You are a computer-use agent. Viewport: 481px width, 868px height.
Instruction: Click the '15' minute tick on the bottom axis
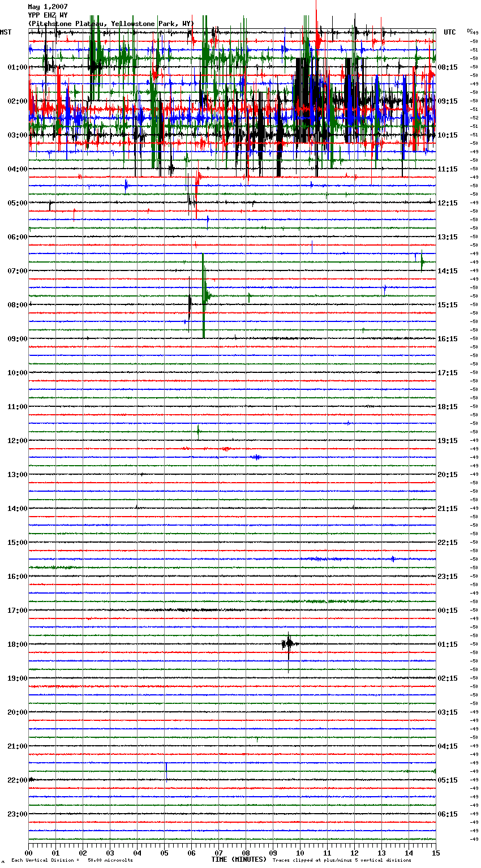coord(436,853)
